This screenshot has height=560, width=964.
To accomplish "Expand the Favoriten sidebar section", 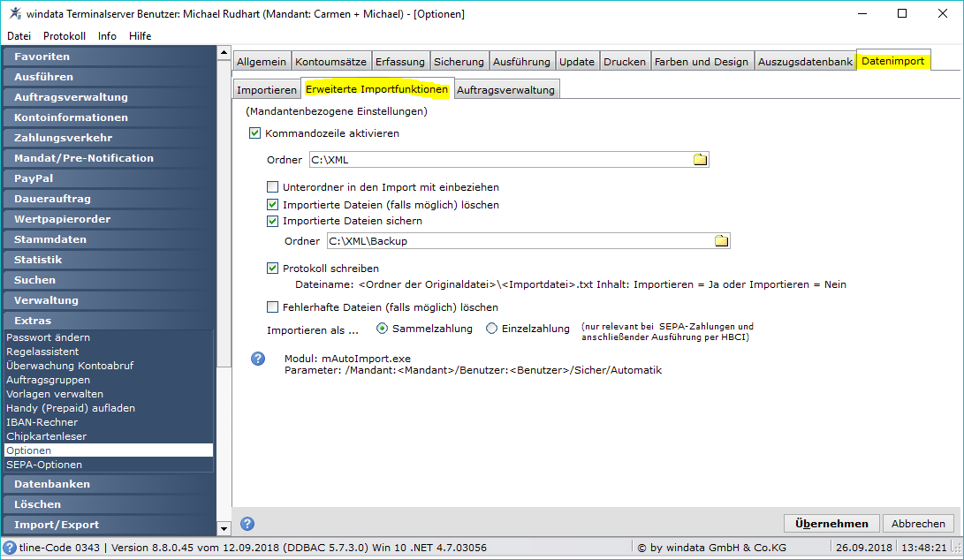I will tap(110, 57).
